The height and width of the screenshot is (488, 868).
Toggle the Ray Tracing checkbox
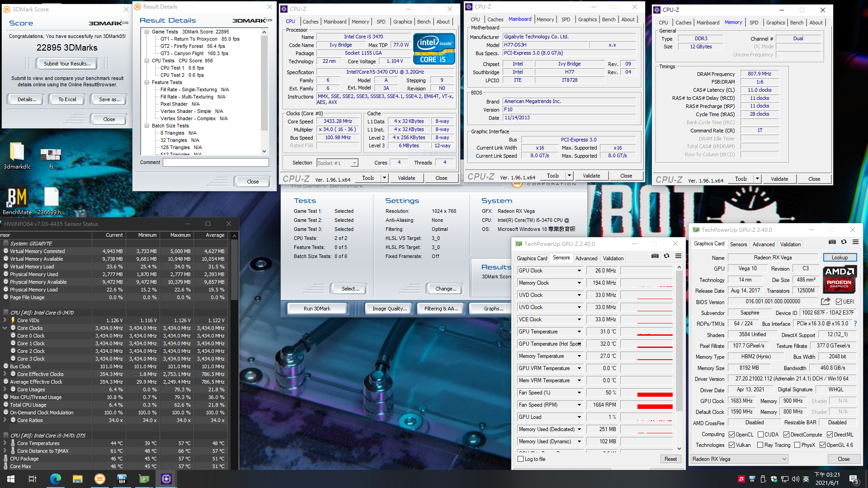coord(760,445)
